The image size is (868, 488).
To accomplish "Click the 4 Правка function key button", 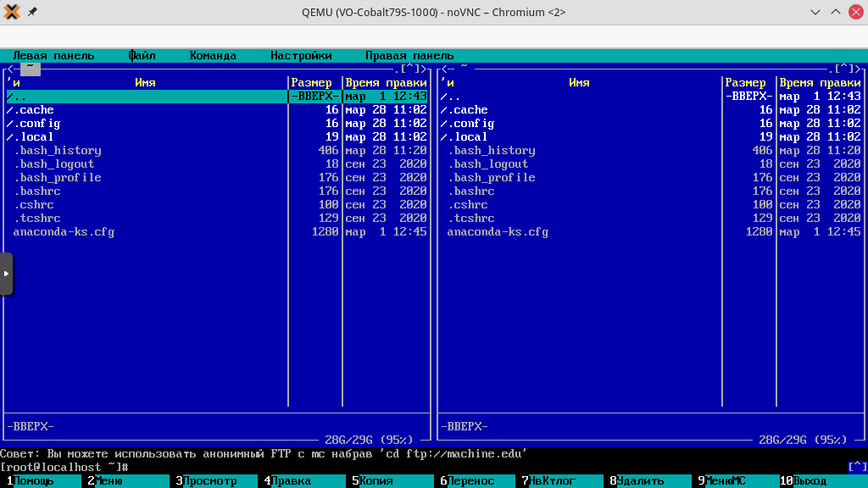I will pyautogui.click(x=304, y=481).
